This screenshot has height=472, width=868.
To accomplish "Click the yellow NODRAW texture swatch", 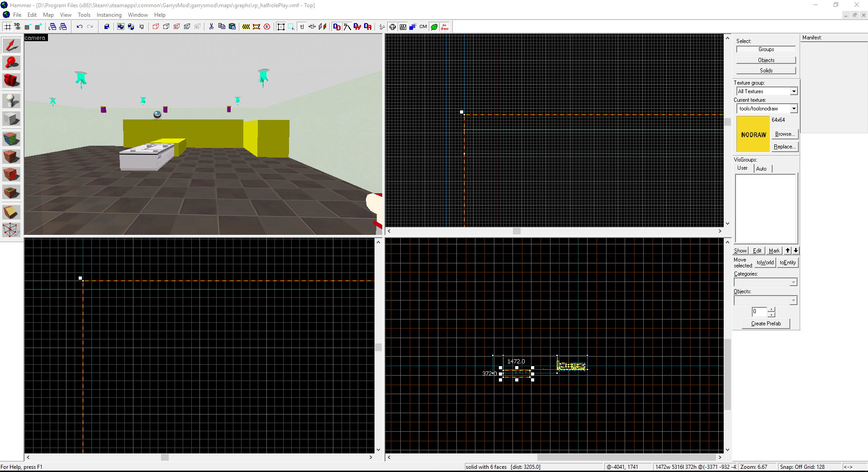I will point(753,134).
